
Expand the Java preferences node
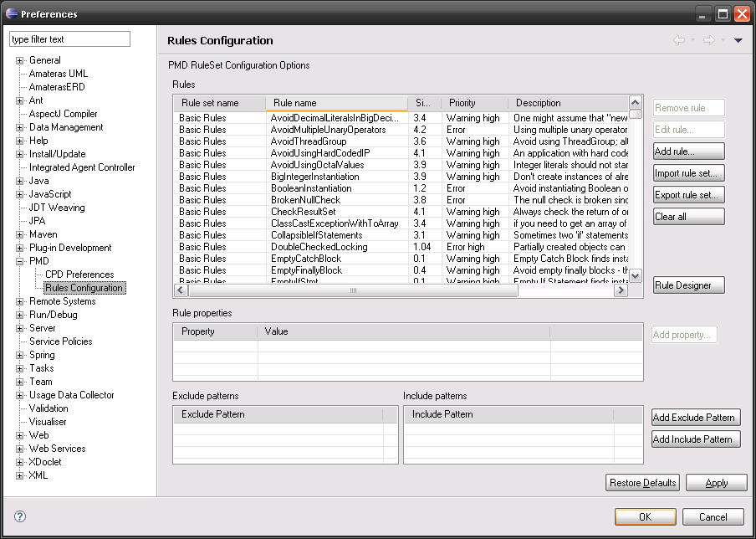coord(20,181)
